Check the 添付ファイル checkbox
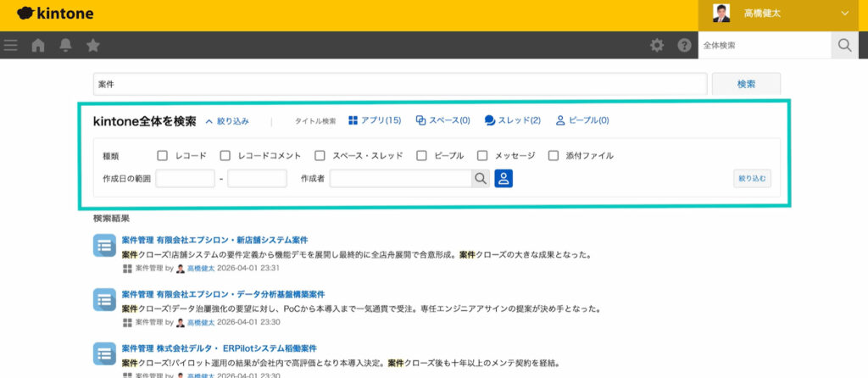 pyautogui.click(x=553, y=155)
